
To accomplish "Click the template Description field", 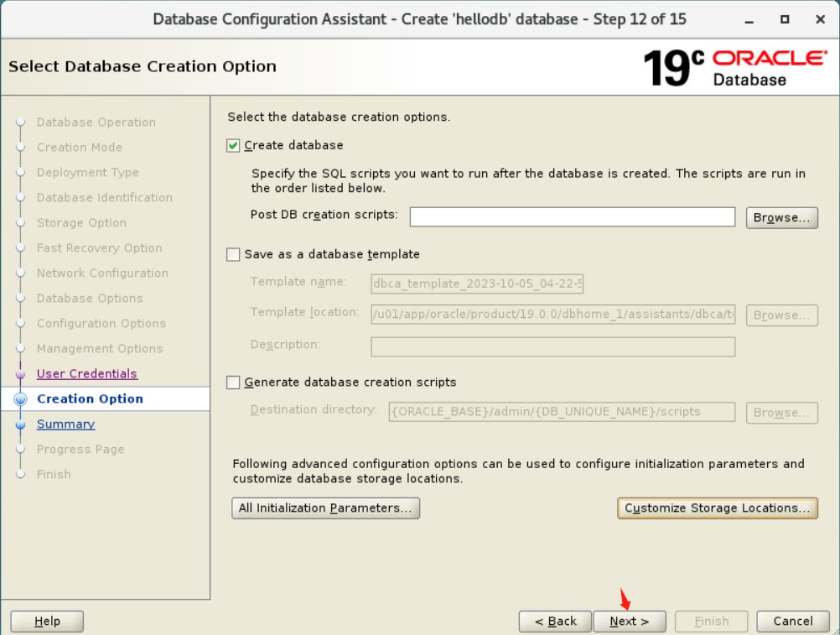I will point(552,346).
